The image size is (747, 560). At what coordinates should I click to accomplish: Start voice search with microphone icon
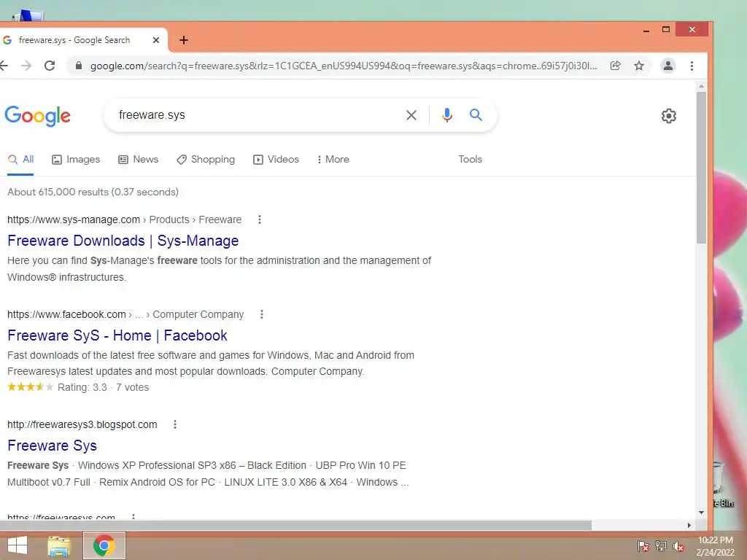(x=447, y=114)
